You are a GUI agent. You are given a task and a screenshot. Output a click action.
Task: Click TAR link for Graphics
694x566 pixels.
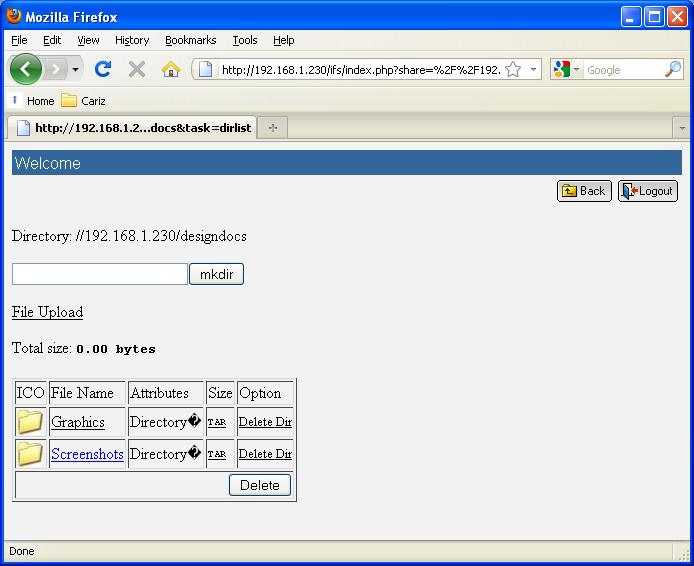coord(217,422)
